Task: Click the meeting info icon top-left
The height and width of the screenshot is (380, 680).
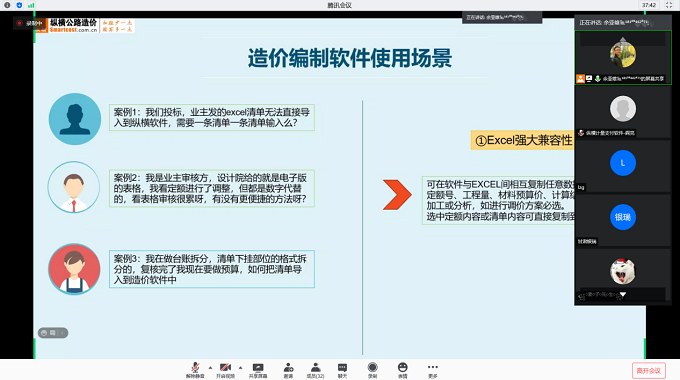Action: pyautogui.click(x=7, y=5)
